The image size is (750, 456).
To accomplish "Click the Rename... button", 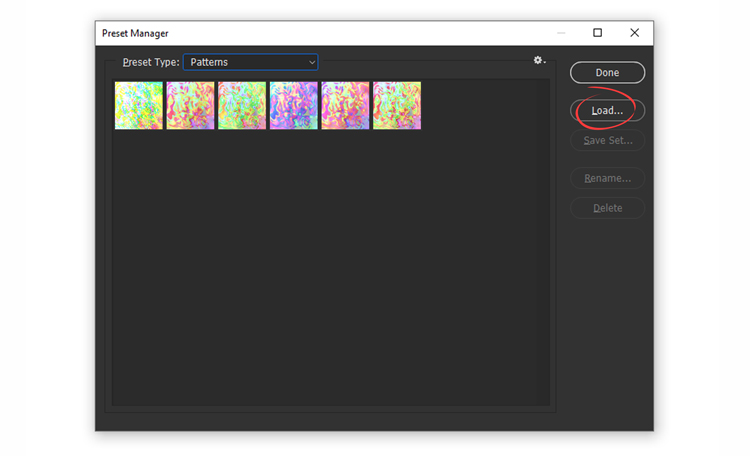I will coord(607,178).
